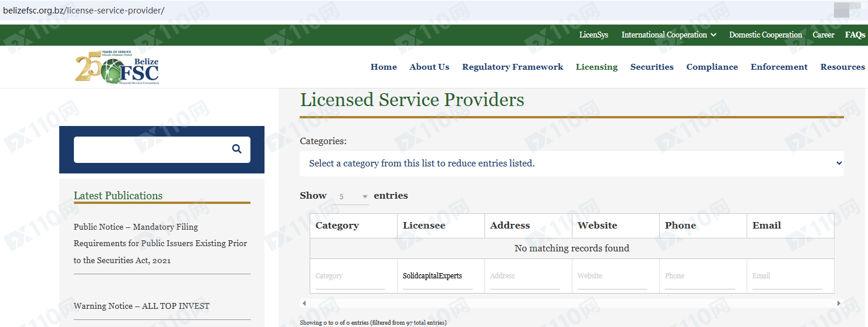The height and width of the screenshot is (327, 868).
Task: Click the Category filter field
Action: click(350, 276)
